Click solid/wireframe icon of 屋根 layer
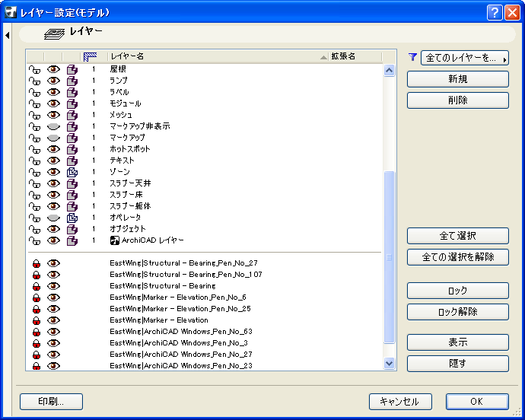The image size is (525, 420). tap(72, 69)
